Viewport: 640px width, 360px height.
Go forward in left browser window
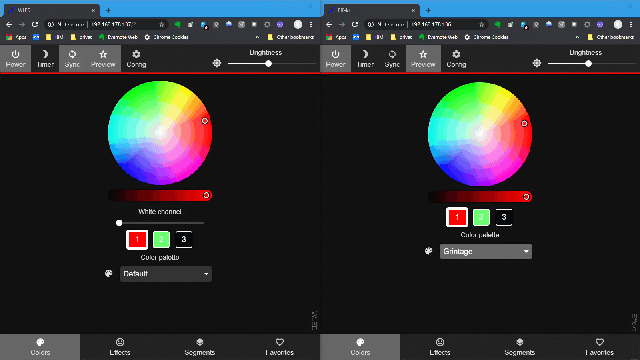click(x=22, y=24)
